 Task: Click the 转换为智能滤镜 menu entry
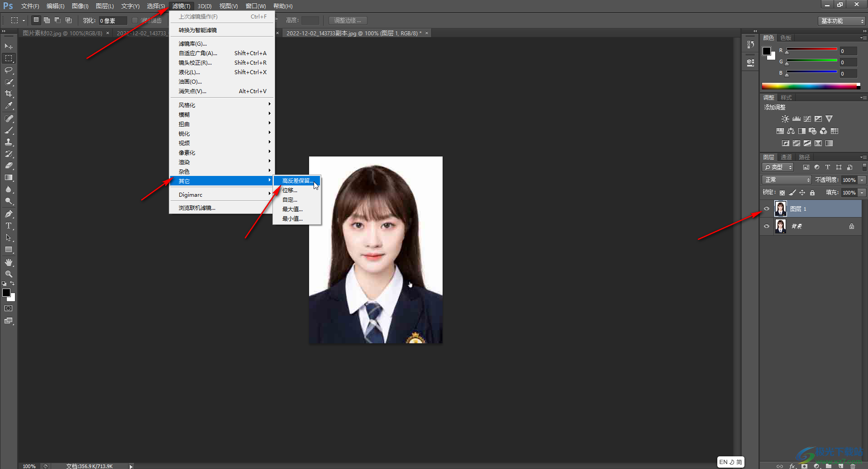click(x=222, y=30)
